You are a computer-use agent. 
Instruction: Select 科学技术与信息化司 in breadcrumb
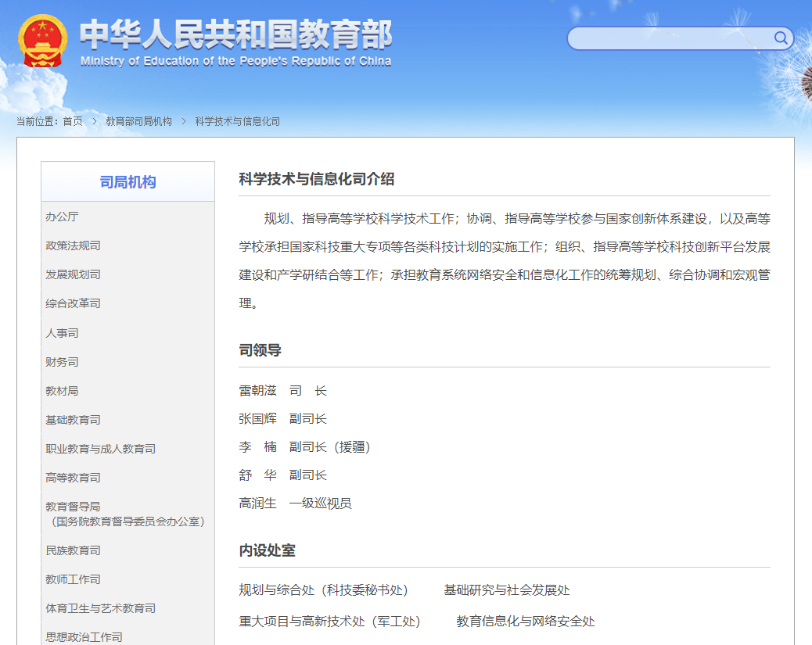coord(237,121)
